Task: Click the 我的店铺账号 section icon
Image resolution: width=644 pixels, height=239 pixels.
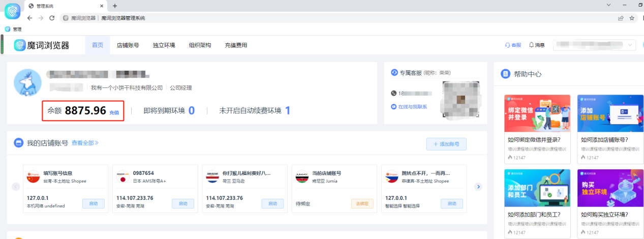Action: (x=18, y=143)
